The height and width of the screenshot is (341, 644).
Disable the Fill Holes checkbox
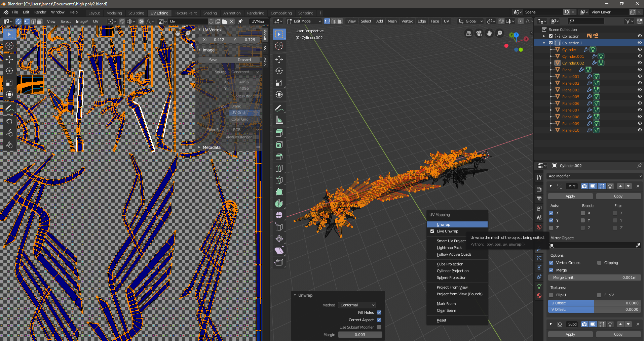point(379,312)
